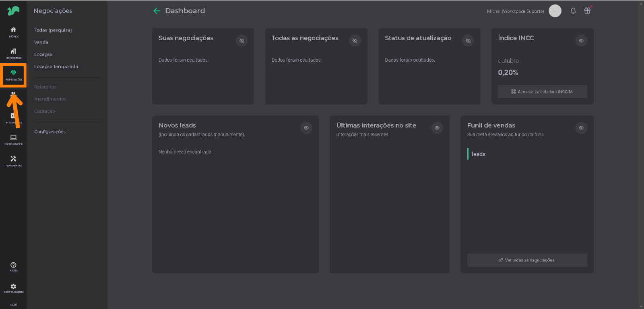Click Acessar calculadora INCC-M button

pyautogui.click(x=543, y=91)
